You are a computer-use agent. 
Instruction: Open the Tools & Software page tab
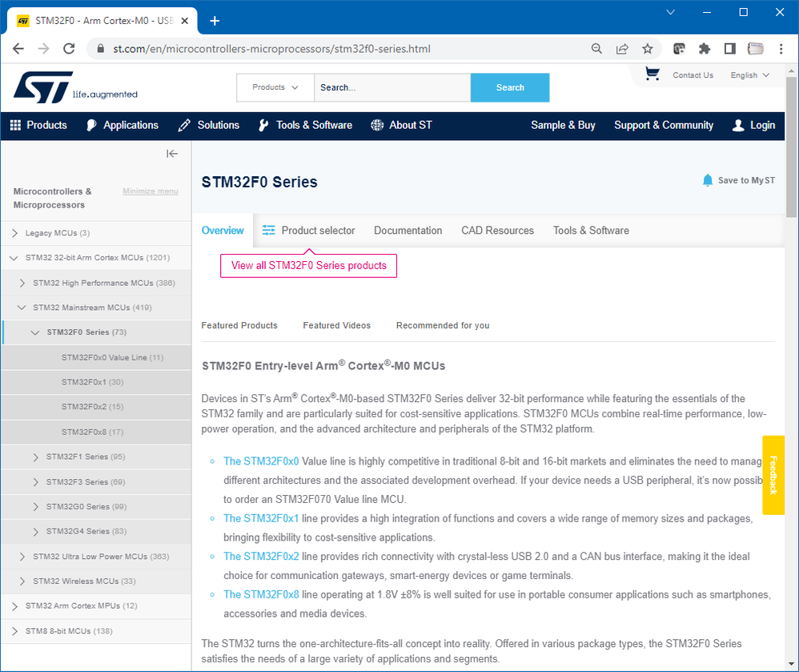591,231
